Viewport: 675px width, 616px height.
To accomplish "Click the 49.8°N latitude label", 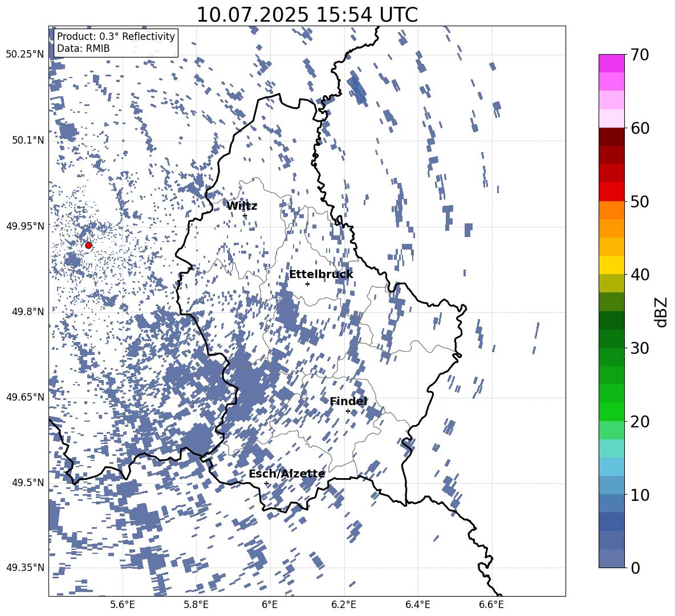I will pos(29,311).
